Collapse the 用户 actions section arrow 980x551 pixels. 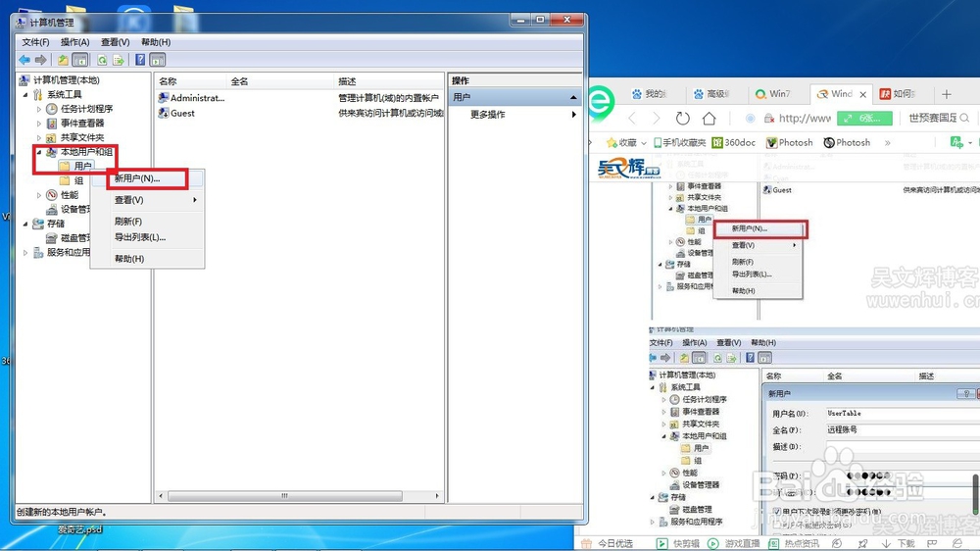[x=573, y=98]
